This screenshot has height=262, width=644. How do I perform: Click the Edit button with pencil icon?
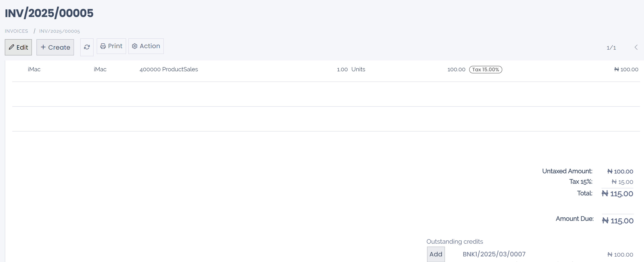[18, 47]
